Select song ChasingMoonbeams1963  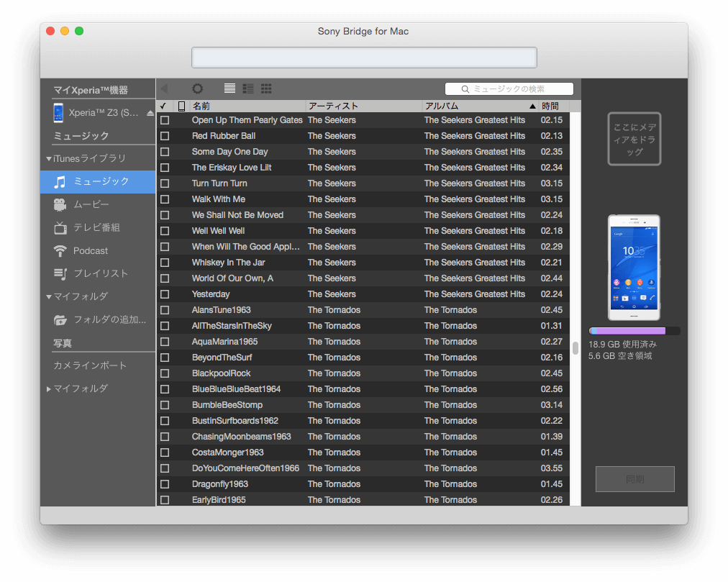242,437
